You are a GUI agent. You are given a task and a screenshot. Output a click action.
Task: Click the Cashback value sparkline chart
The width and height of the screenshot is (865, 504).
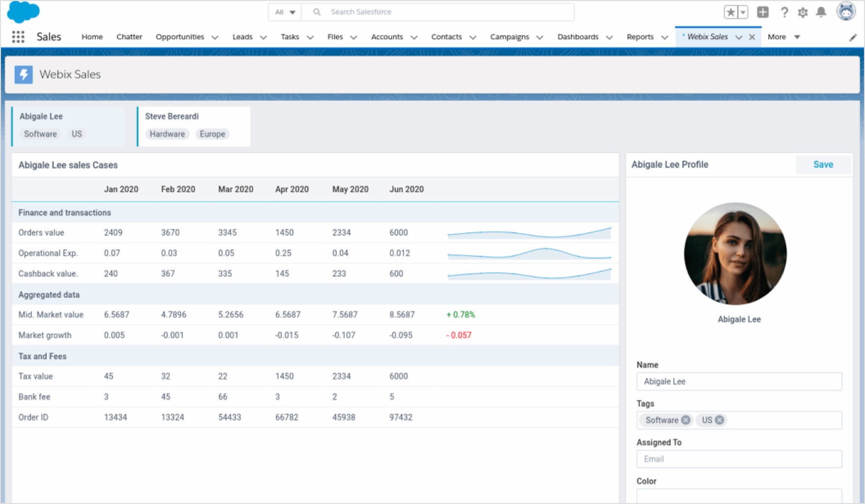(x=529, y=274)
